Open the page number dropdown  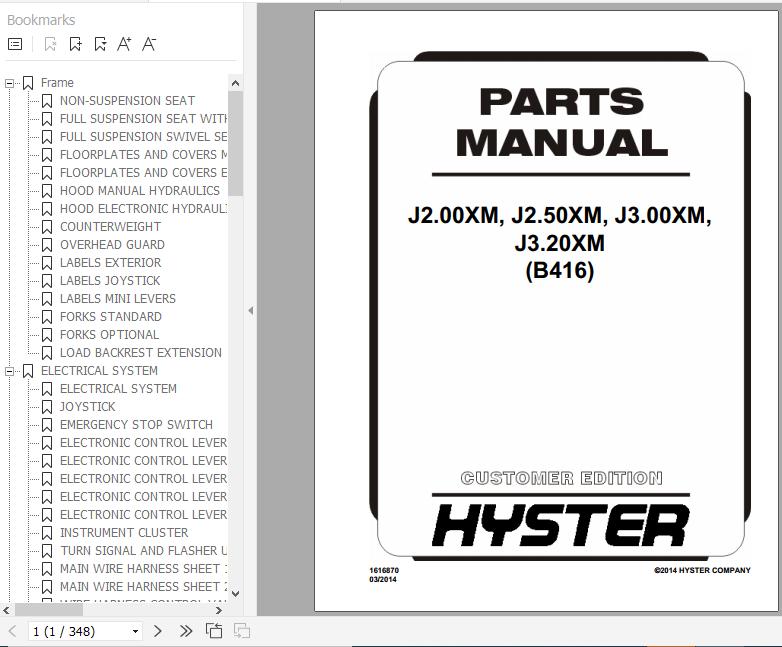135,632
